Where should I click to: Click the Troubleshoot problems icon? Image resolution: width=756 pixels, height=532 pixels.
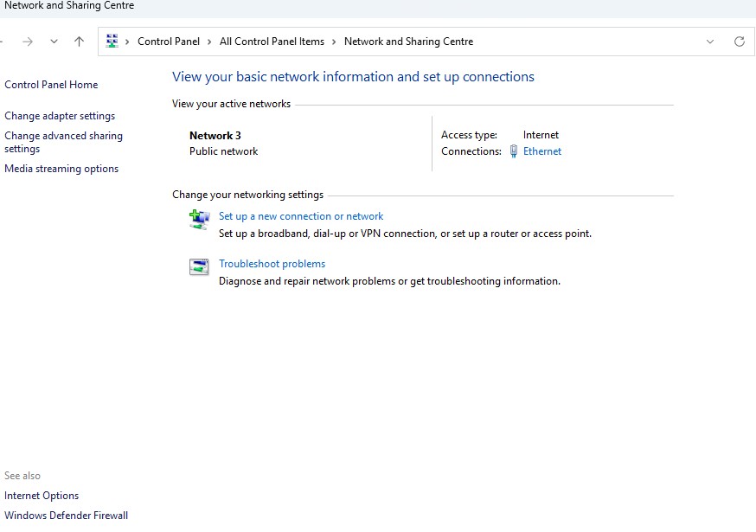pyautogui.click(x=199, y=266)
